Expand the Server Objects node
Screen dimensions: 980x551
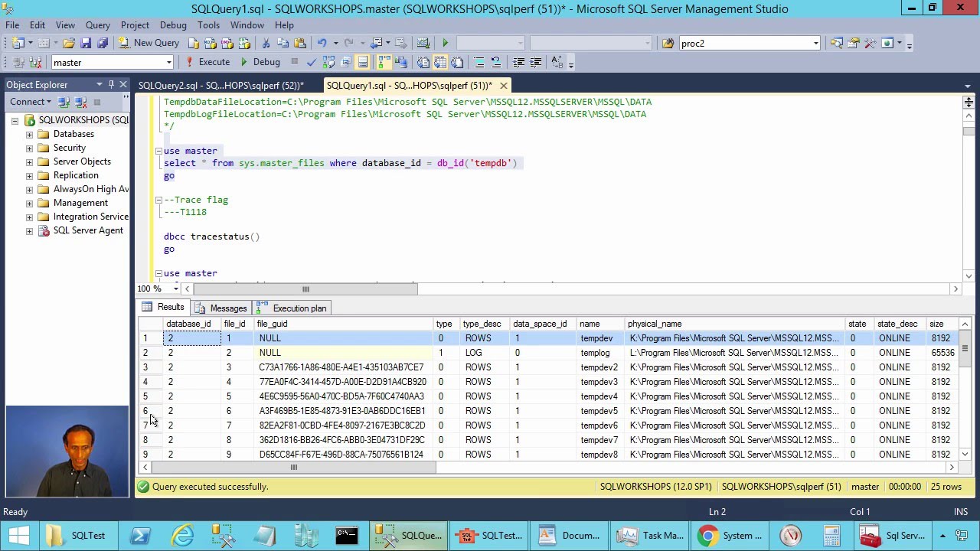29,161
